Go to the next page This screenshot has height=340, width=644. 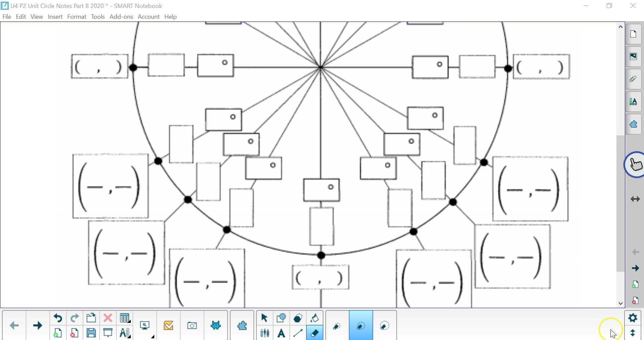[x=38, y=325]
